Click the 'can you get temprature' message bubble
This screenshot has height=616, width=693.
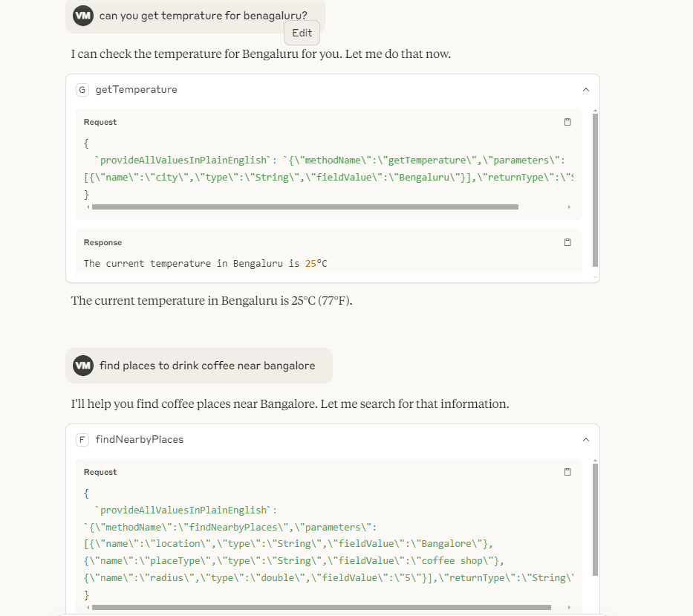[195, 16]
